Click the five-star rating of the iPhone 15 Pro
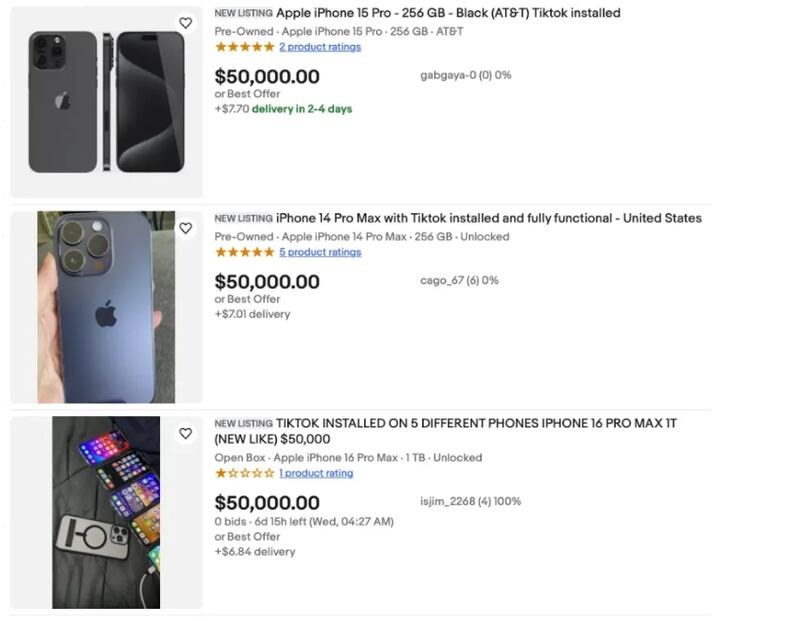This screenshot has width=800, height=621. pos(244,45)
